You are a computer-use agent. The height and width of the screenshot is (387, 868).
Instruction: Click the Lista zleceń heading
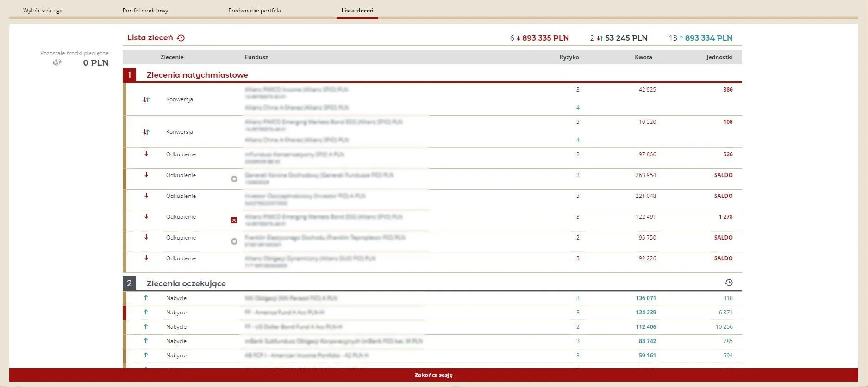coord(150,38)
